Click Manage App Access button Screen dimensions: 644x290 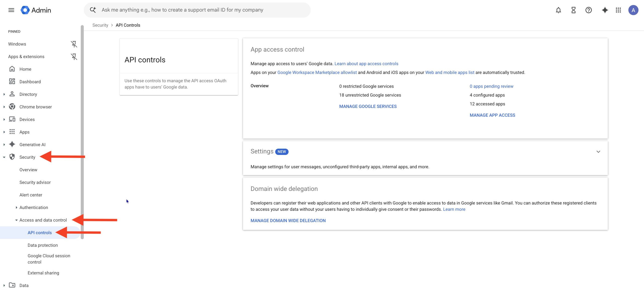click(492, 115)
